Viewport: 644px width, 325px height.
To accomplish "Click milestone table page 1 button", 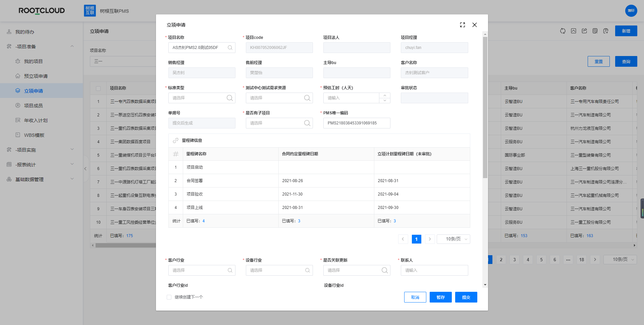I will click(x=417, y=239).
